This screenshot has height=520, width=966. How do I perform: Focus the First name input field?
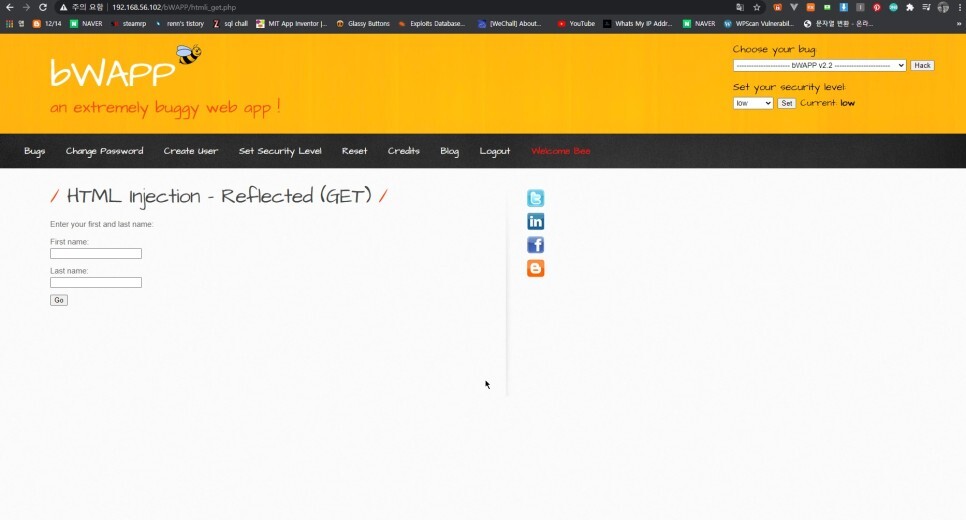click(95, 253)
